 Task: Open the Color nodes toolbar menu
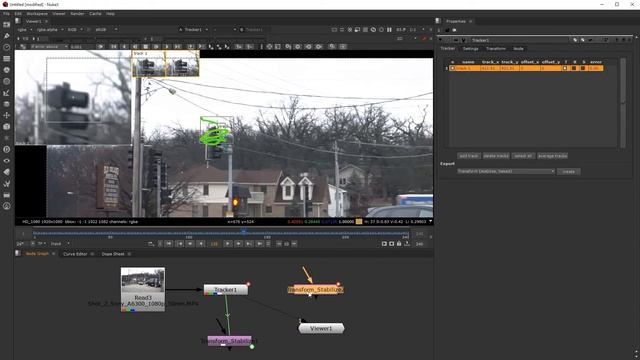[7, 70]
